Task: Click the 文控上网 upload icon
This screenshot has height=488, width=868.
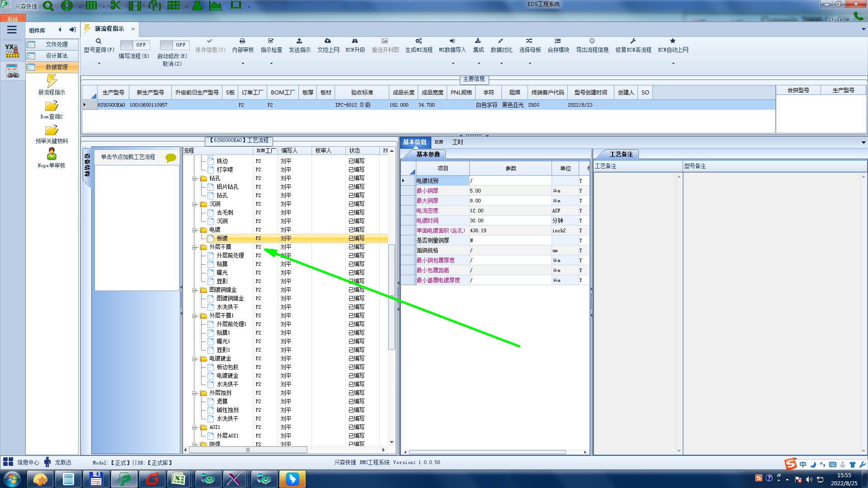Action: (x=328, y=41)
